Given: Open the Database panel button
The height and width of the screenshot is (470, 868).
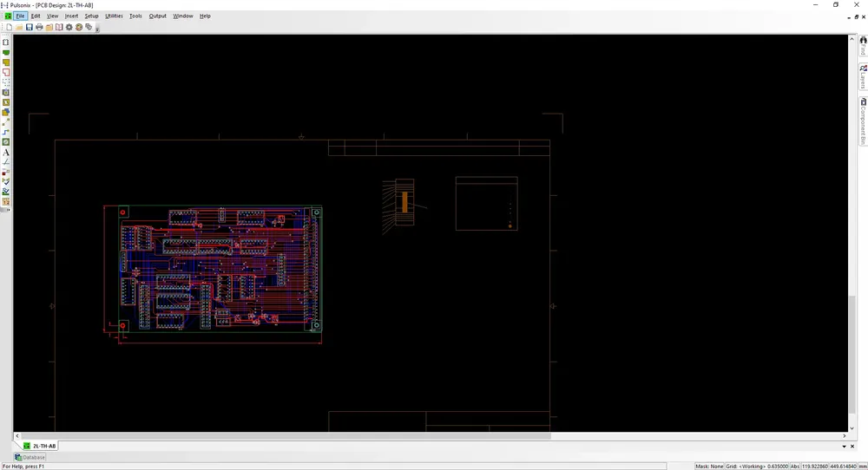Looking at the screenshot, I should click(30, 457).
